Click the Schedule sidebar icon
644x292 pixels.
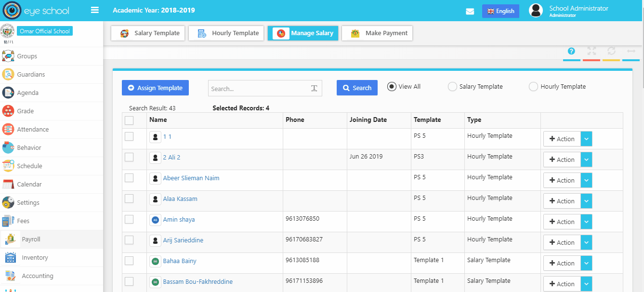tap(8, 166)
